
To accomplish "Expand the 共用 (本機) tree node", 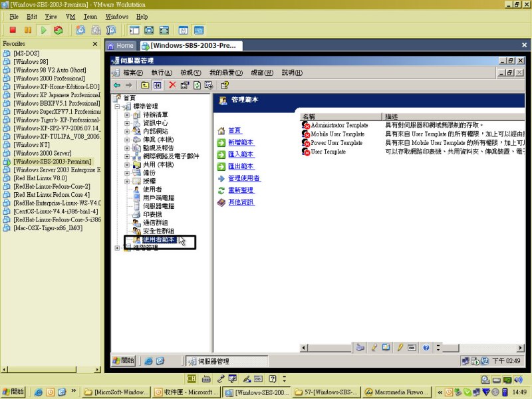I will (127, 164).
